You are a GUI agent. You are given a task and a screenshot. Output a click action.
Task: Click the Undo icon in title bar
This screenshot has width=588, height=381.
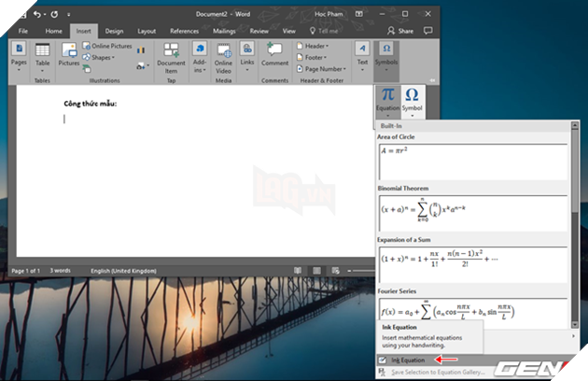click(36, 14)
